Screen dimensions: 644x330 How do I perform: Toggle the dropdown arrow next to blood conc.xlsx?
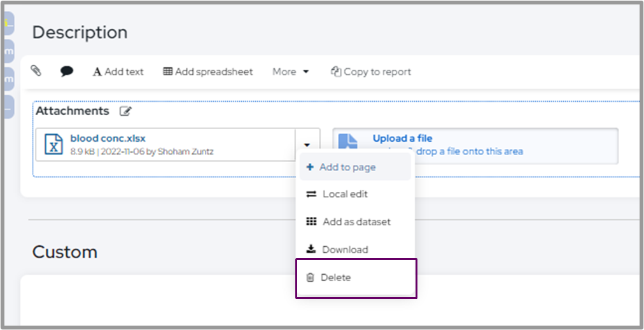coord(307,144)
